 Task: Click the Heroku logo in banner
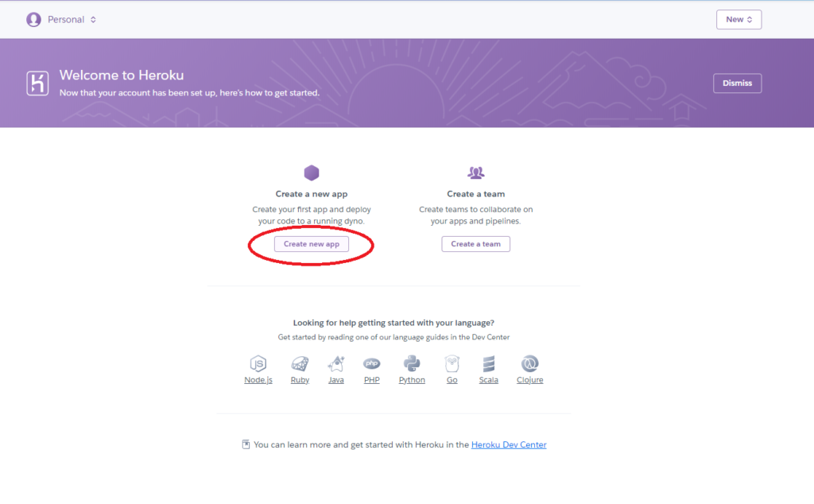point(37,83)
